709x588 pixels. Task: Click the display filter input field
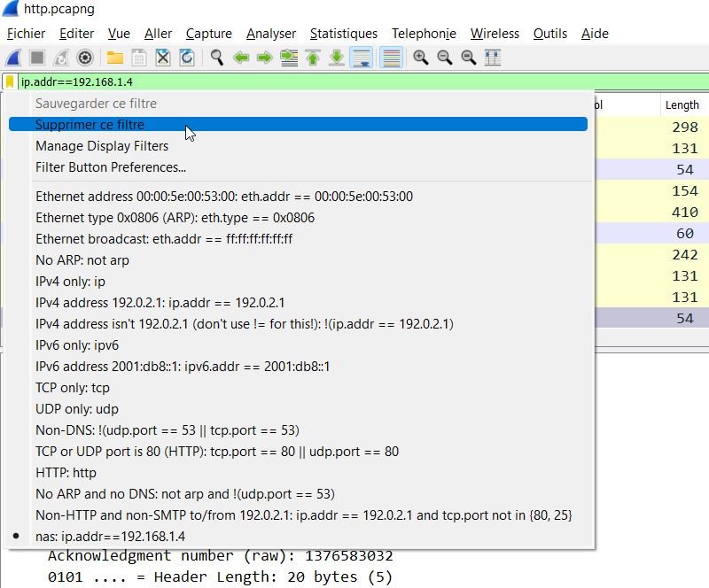pos(354,81)
